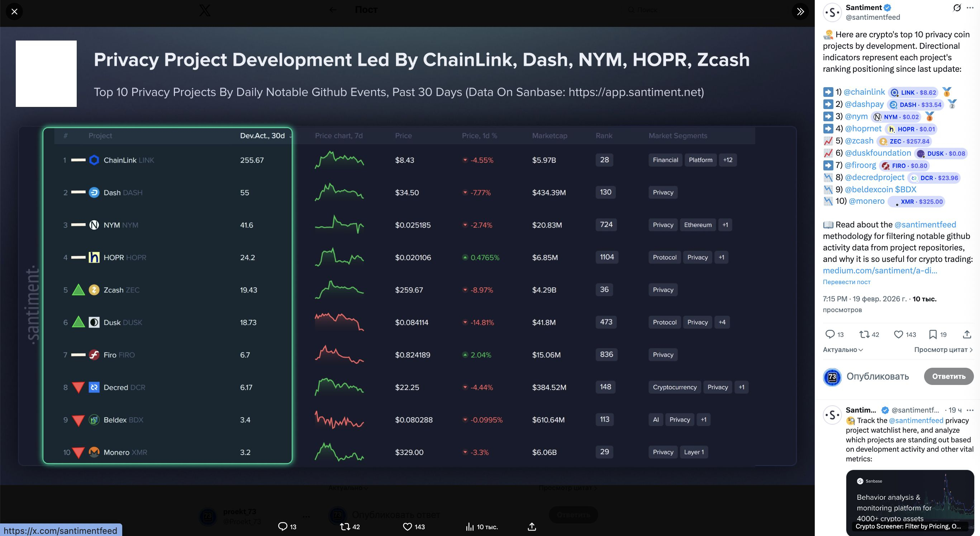
Task: Click the reply icon in the right panel
Action: point(830,334)
